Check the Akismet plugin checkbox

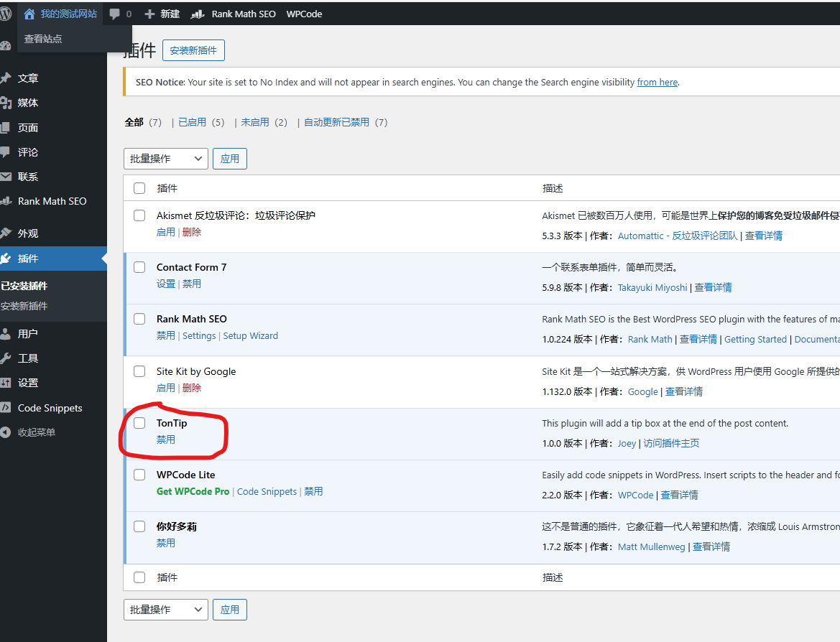[x=139, y=215]
